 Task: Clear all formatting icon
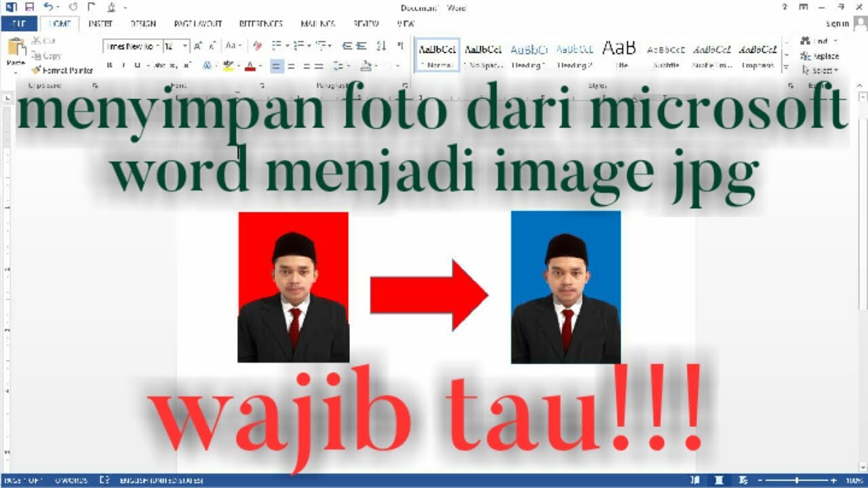(x=257, y=46)
